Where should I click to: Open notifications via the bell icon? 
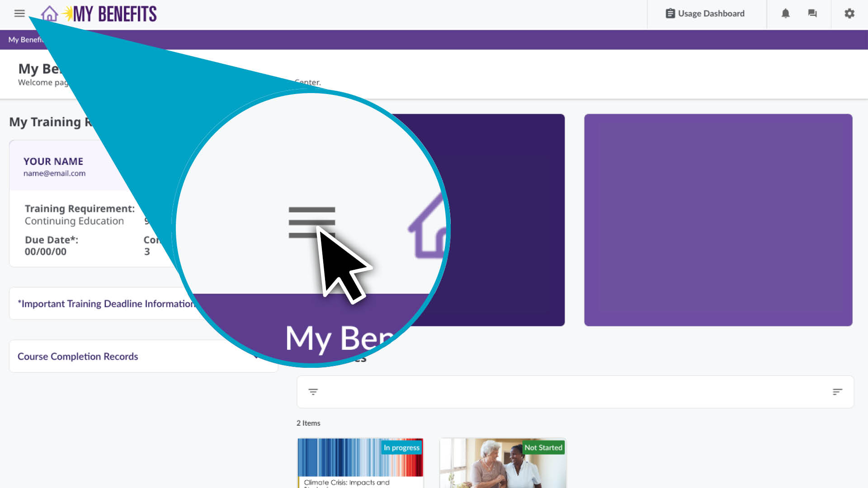point(786,14)
